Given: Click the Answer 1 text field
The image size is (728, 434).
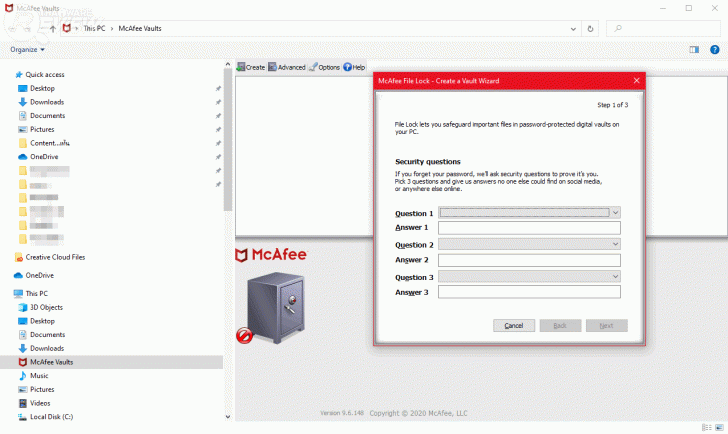Looking at the screenshot, I should point(529,228).
